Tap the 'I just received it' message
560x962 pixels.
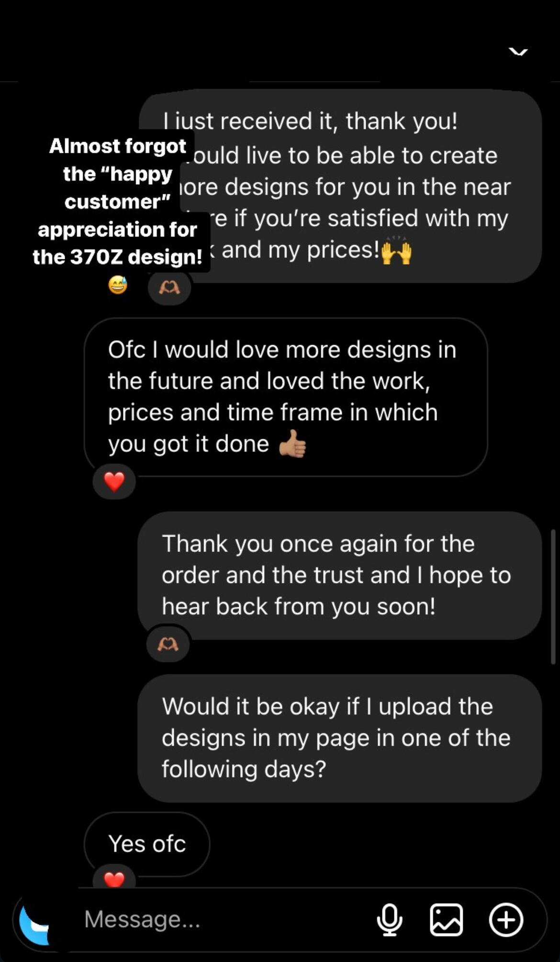[364, 186]
